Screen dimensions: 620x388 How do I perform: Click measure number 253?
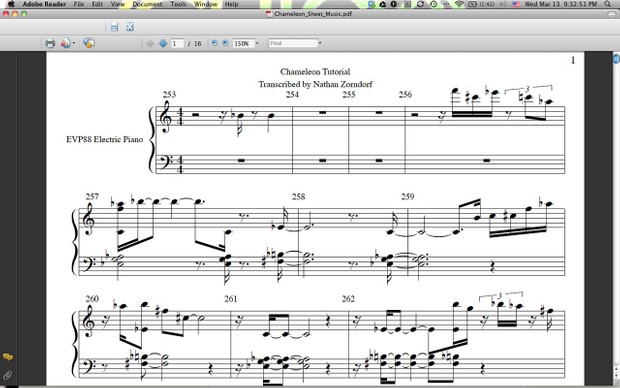(x=169, y=94)
